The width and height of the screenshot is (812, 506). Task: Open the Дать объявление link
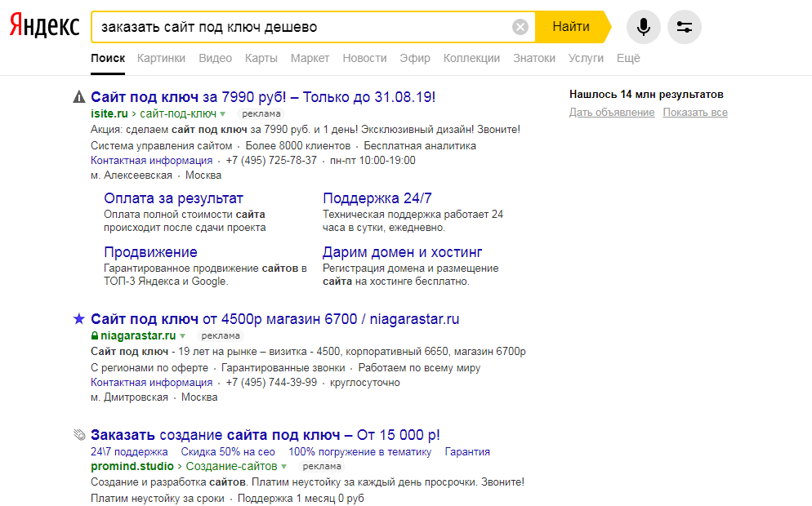click(612, 113)
